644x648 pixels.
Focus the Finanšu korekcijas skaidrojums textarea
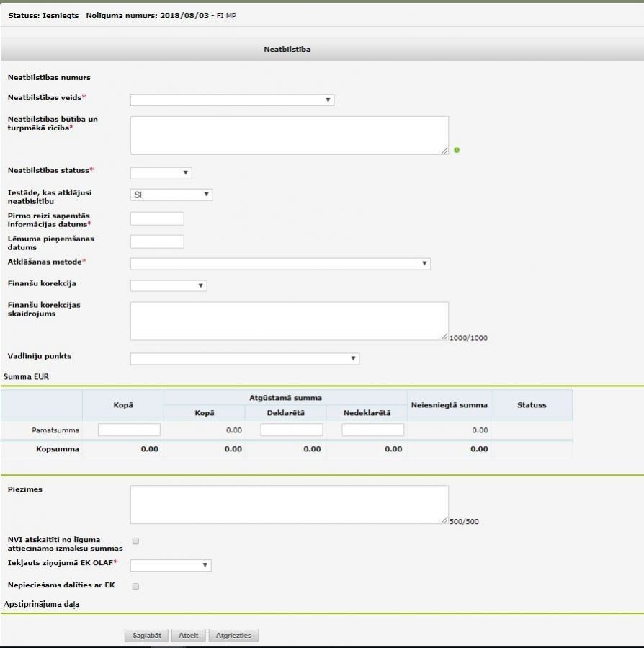tap(289, 321)
